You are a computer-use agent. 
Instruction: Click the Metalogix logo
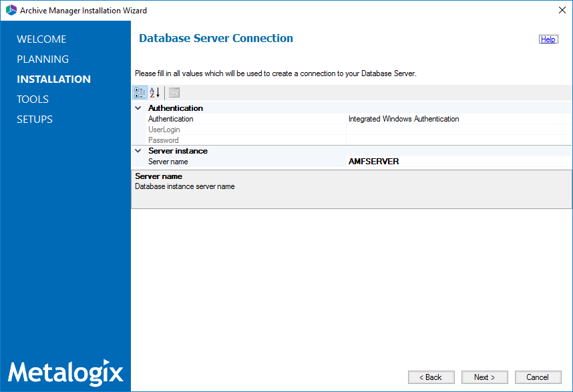click(65, 371)
